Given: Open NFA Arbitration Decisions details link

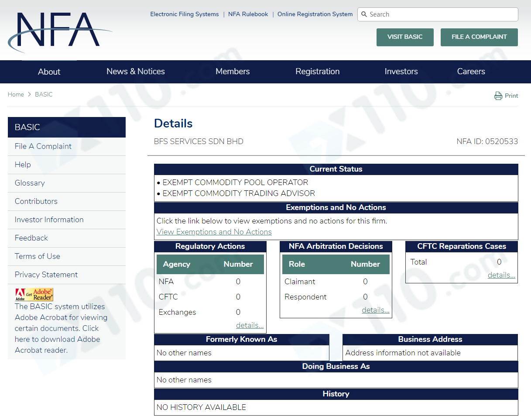Looking at the screenshot, I should click(376, 310).
